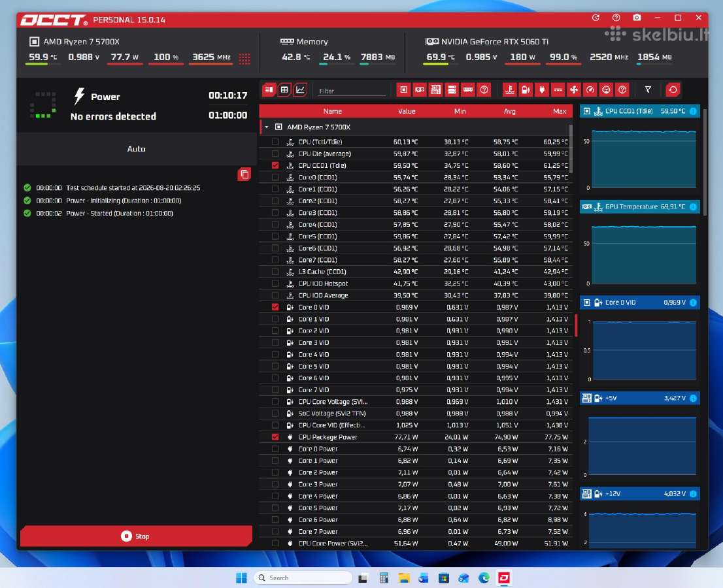Select the Auto test mode bar
This screenshot has width=723, height=588.
(137, 149)
